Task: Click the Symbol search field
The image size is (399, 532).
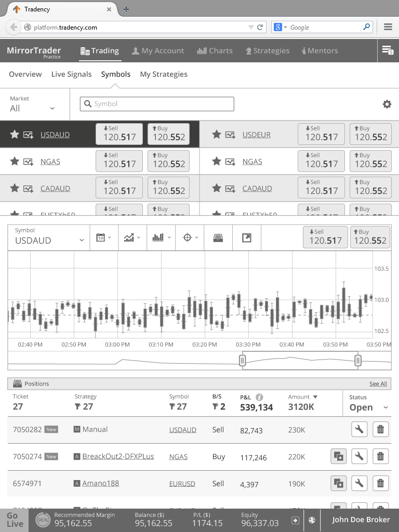Action: pyautogui.click(x=157, y=104)
